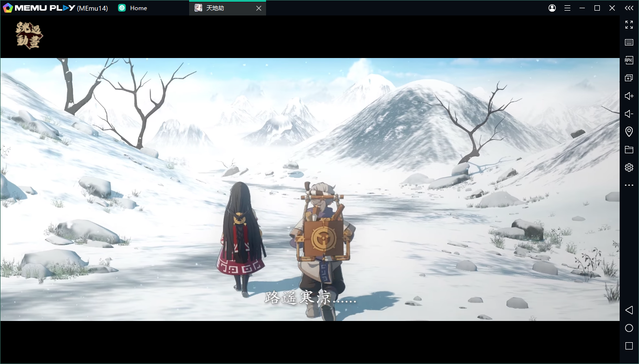Expand more sidebar tools (three dots)
639x364 pixels.
(629, 185)
